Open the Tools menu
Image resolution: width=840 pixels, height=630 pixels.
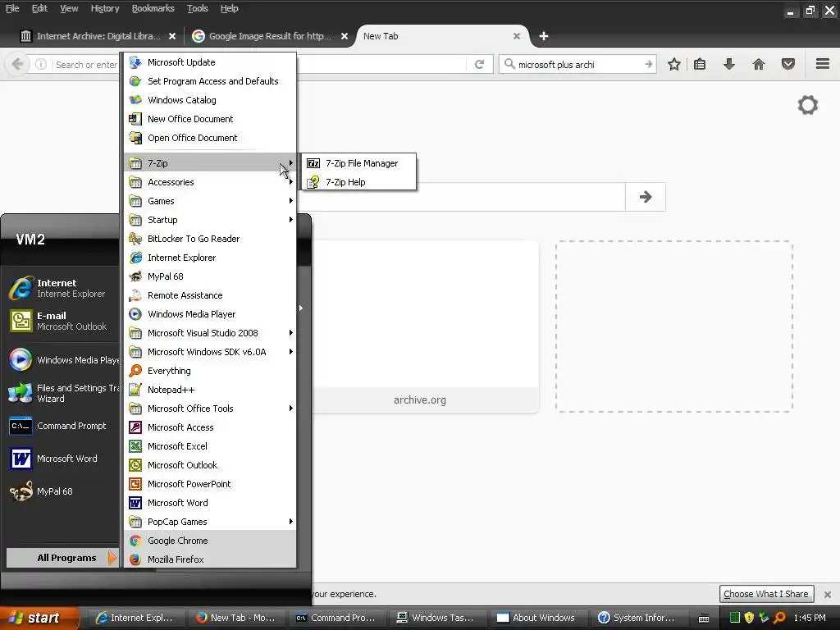tap(197, 8)
